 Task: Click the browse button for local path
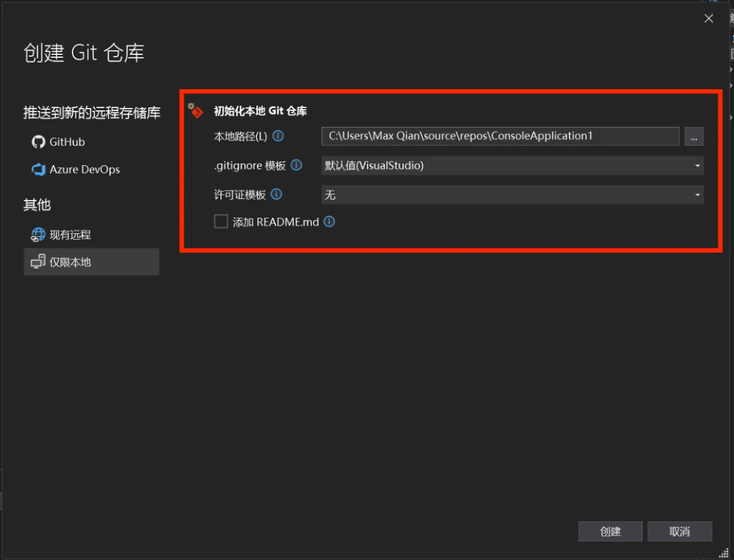[694, 137]
